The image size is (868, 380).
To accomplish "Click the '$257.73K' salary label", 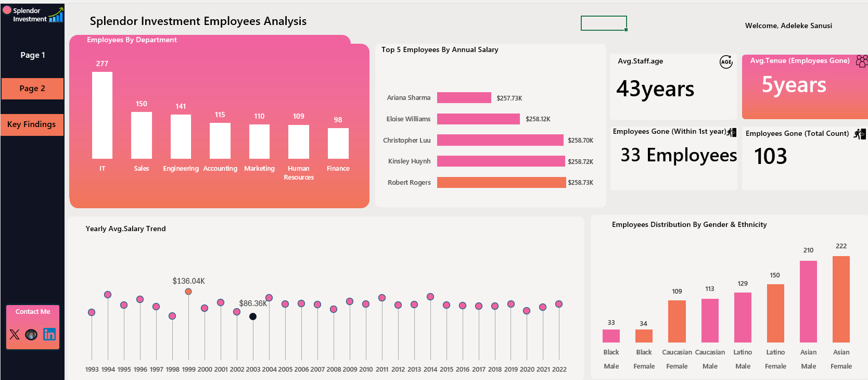I will (509, 98).
